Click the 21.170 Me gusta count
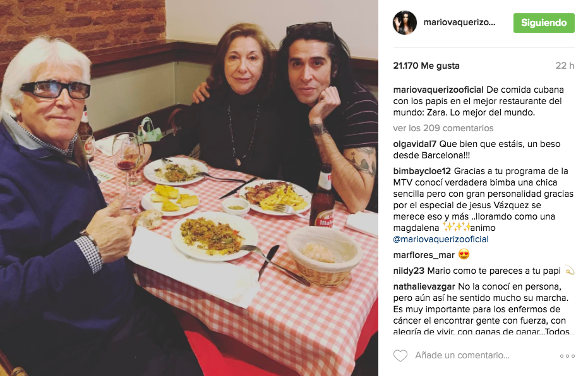 pyautogui.click(x=426, y=66)
